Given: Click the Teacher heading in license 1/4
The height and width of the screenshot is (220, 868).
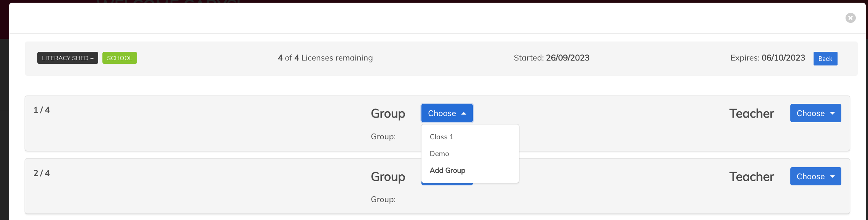Looking at the screenshot, I should point(752,113).
